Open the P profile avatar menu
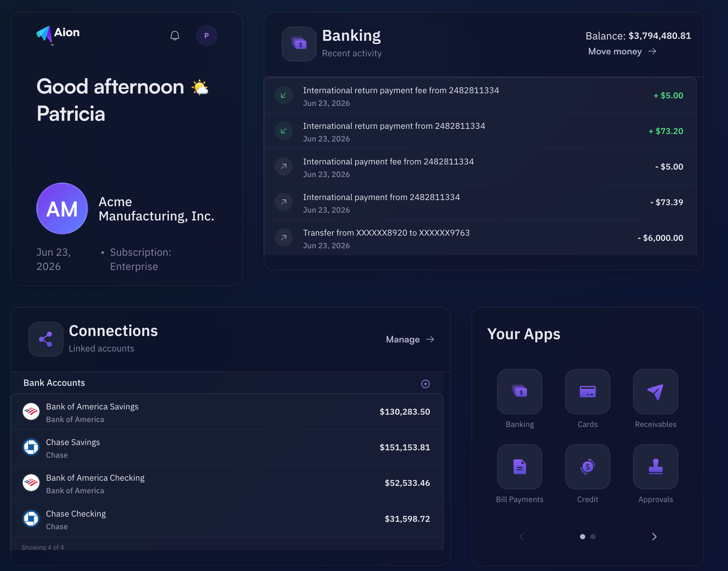The image size is (728, 571). pos(206,35)
